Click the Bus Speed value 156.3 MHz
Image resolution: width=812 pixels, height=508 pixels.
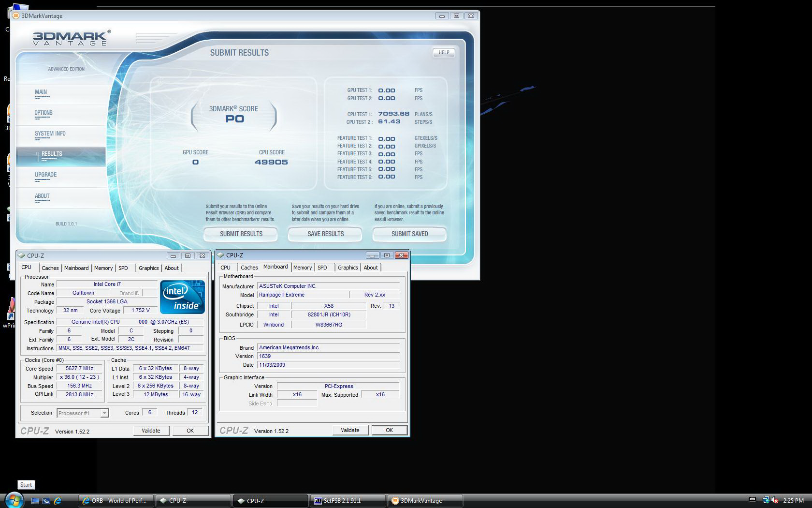[79, 386]
